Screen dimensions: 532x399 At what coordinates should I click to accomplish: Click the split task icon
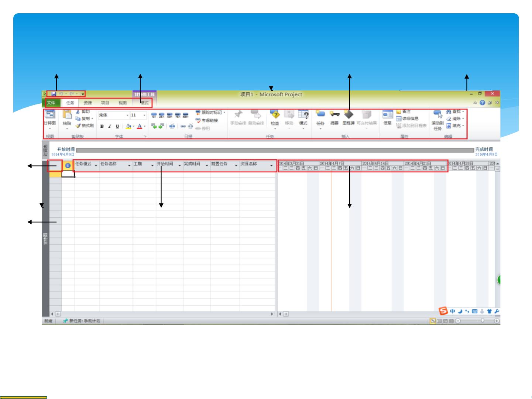tap(172, 126)
